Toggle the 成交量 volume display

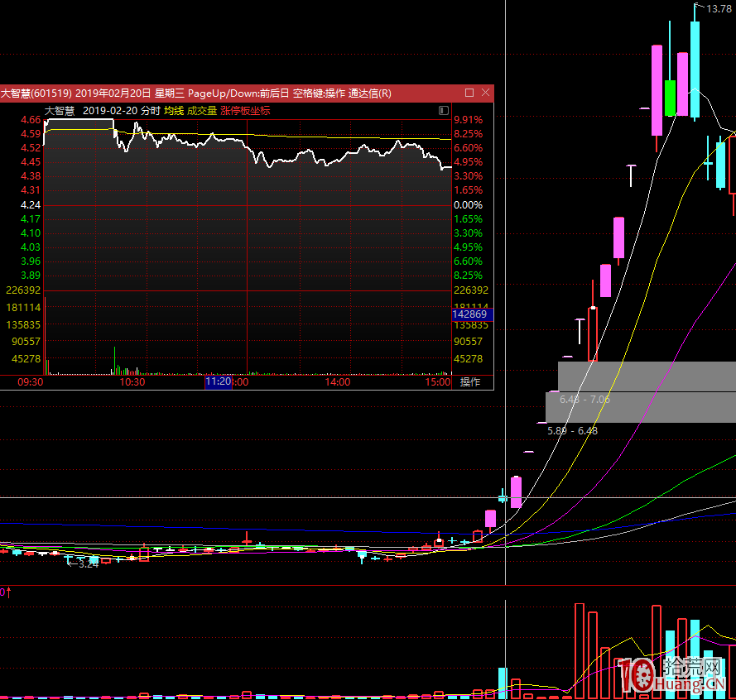click(201, 111)
